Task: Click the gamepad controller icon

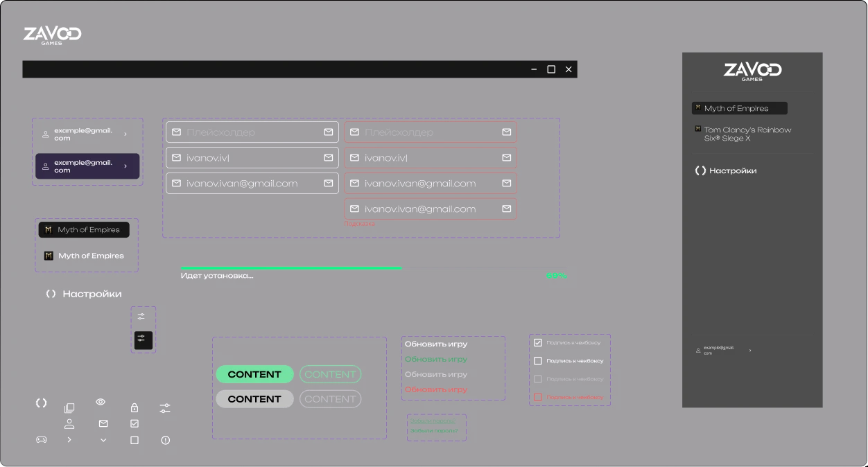Action: [x=42, y=439]
